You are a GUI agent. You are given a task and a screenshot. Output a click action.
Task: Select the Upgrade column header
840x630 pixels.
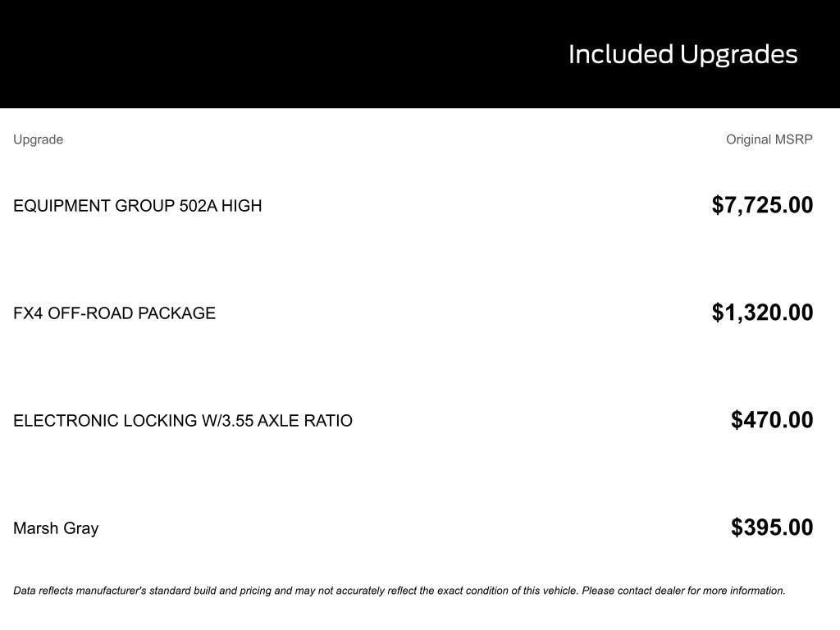38,139
